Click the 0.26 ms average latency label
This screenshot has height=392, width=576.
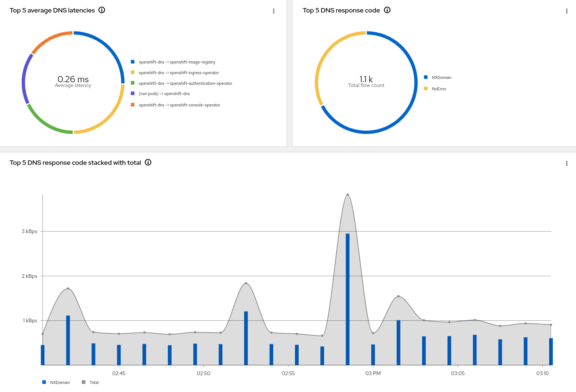[x=73, y=79]
